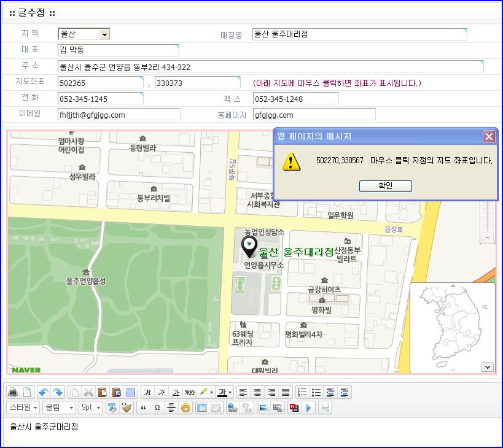Click the insert table icon
The image size is (503, 448).
click(201, 407)
